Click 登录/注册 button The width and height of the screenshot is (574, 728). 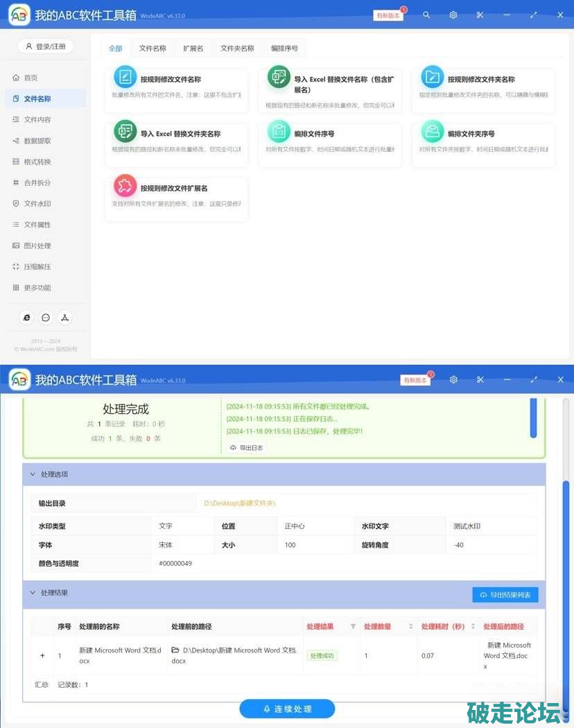coord(45,46)
